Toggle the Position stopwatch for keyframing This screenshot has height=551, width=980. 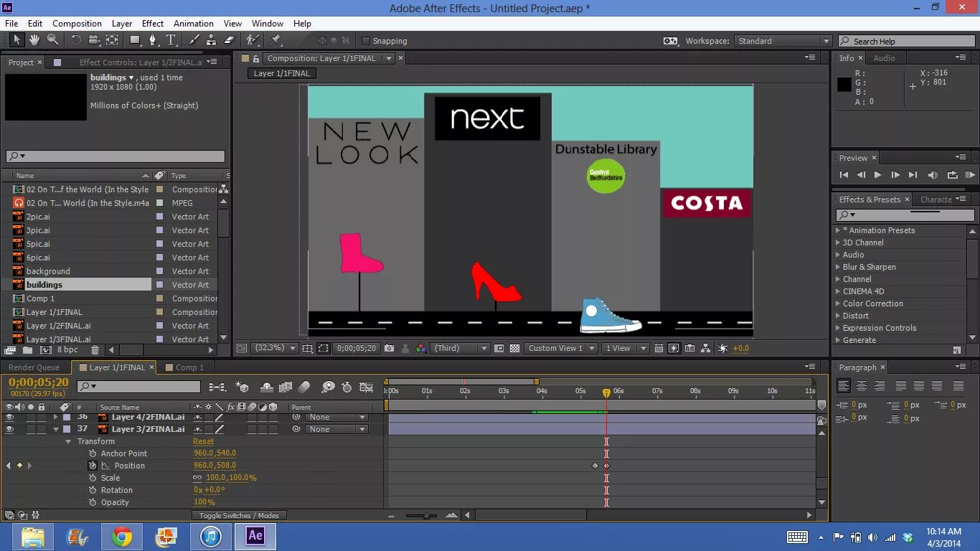click(x=93, y=466)
